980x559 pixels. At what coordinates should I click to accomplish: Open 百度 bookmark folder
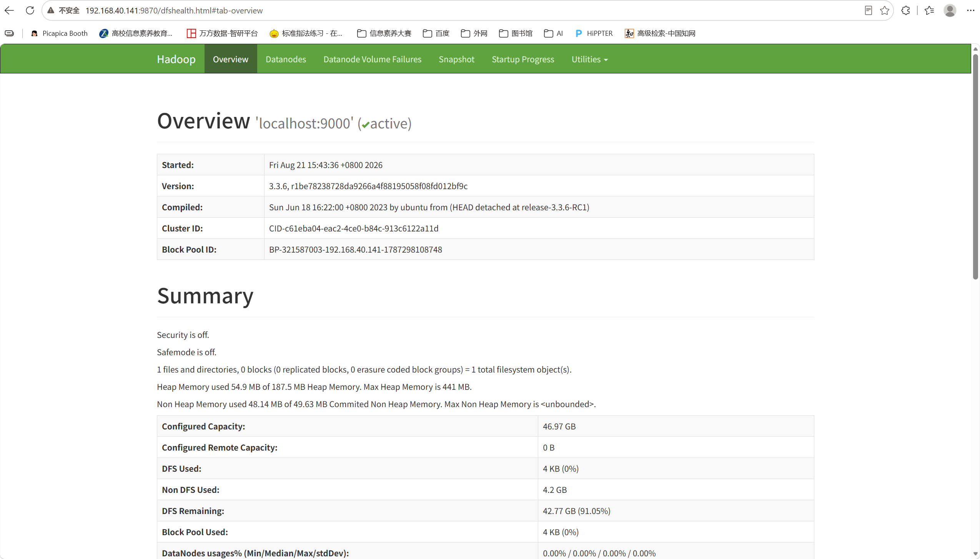[x=436, y=33]
